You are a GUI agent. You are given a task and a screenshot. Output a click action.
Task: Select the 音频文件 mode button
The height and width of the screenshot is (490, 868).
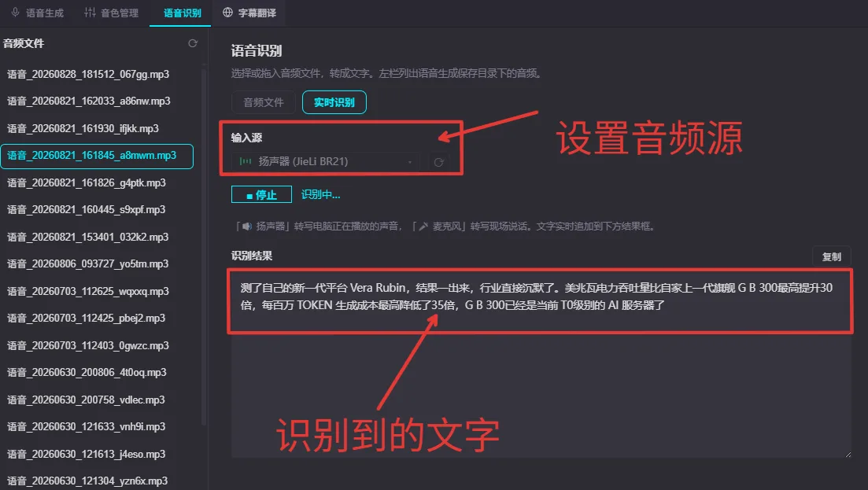pos(264,102)
